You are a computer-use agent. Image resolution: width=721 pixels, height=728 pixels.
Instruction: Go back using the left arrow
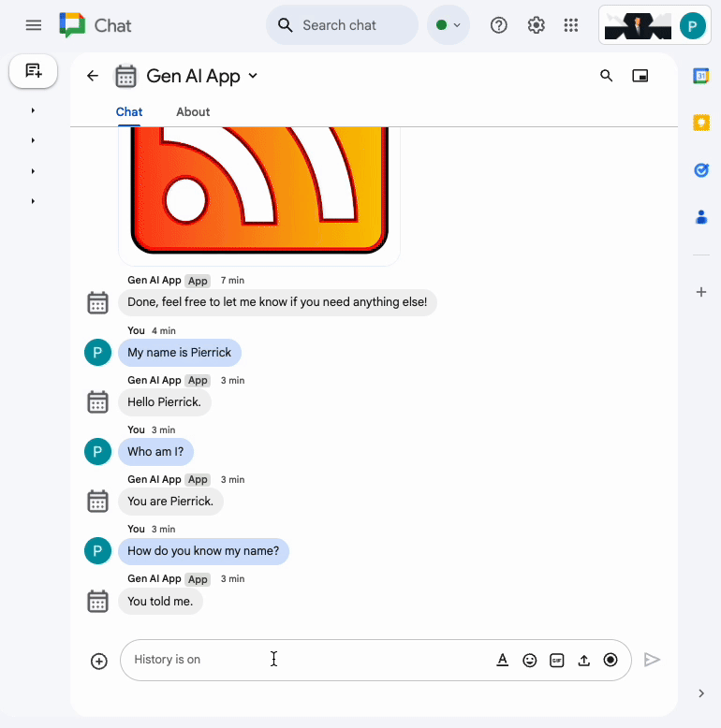[x=93, y=77]
